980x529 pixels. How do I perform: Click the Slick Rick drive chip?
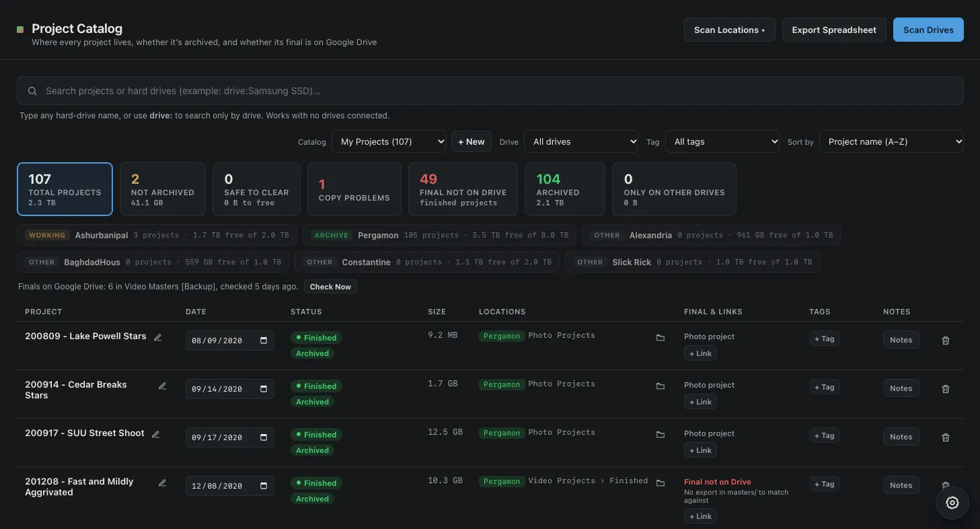(x=693, y=262)
